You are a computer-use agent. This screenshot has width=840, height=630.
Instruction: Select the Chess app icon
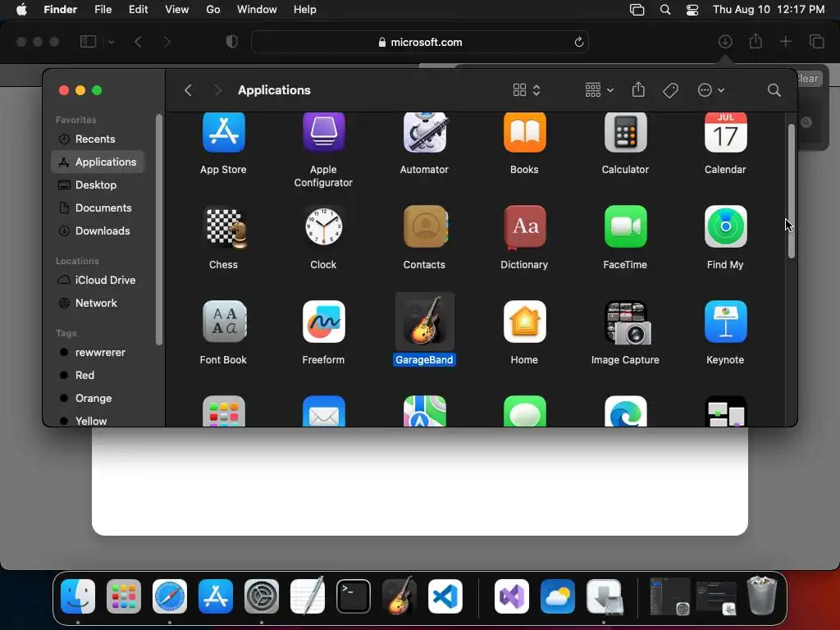pyautogui.click(x=226, y=227)
